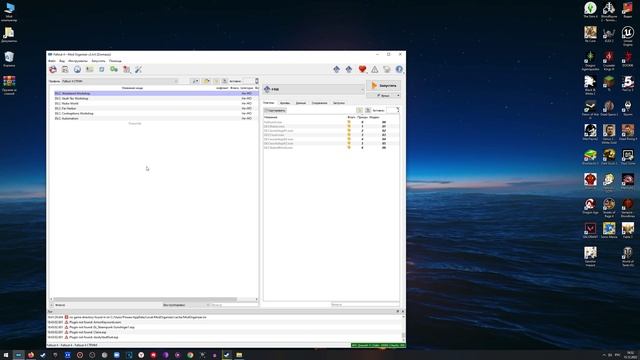Image resolution: width=640 pixels, height=360 pixels.
Task: Click the Sort plugins button
Action: (275, 110)
